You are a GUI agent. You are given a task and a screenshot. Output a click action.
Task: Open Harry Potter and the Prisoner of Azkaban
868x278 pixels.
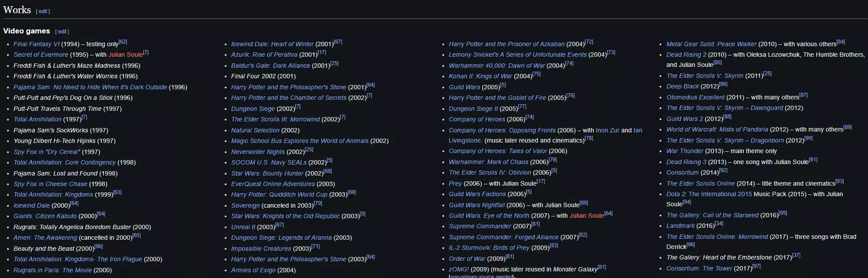(507, 44)
